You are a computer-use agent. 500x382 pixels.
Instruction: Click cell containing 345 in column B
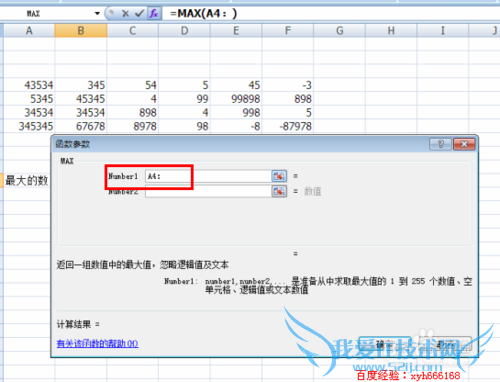pyautogui.click(x=81, y=85)
